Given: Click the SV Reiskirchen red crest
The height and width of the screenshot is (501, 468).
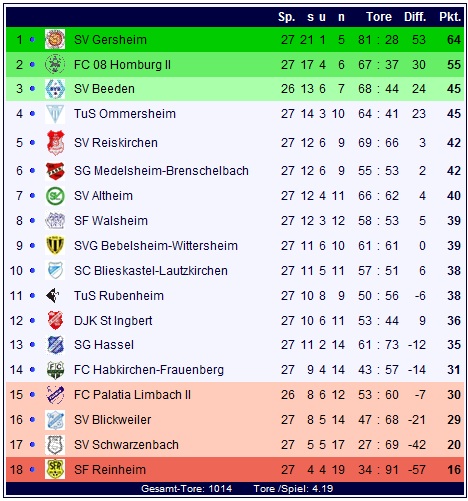Looking at the screenshot, I should point(55,143).
